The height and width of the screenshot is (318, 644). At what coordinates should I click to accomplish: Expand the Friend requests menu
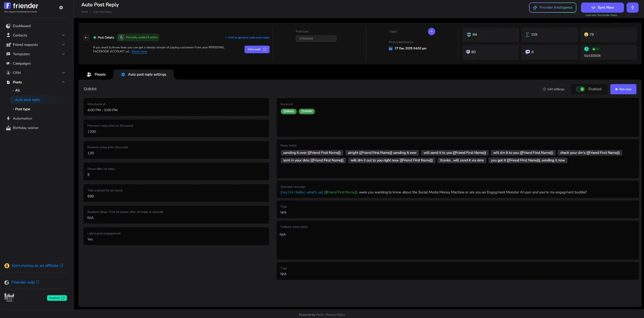(x=35, y=45)
